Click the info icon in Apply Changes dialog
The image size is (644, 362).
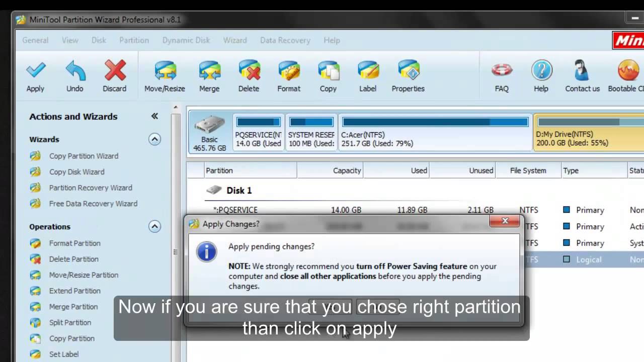click(x=207, y=251)
